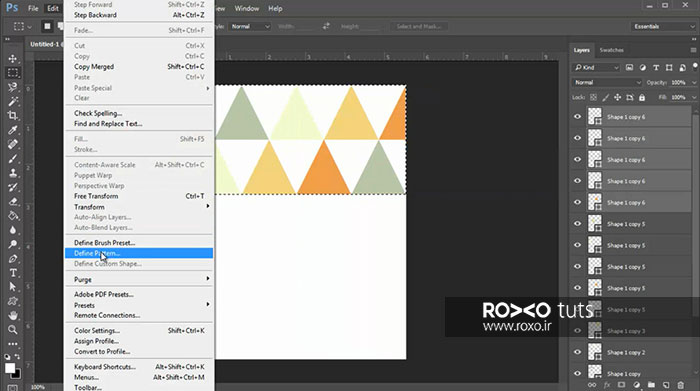Select the Pen tool

pos(12,258)
